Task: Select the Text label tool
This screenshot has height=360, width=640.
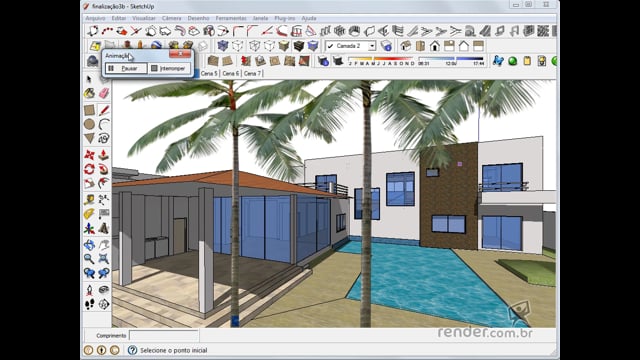Action: (104, 214)
